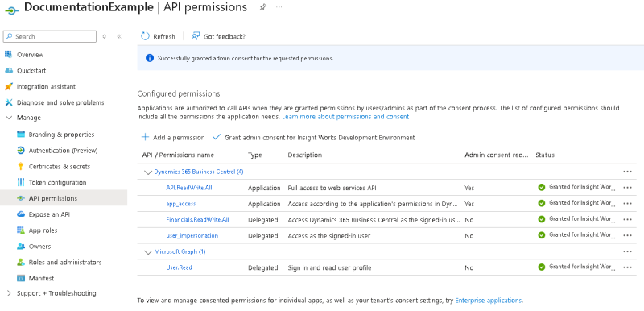644x311 pixels.
Task: Click the Token configuration icon
Action: tap(21, 182)
